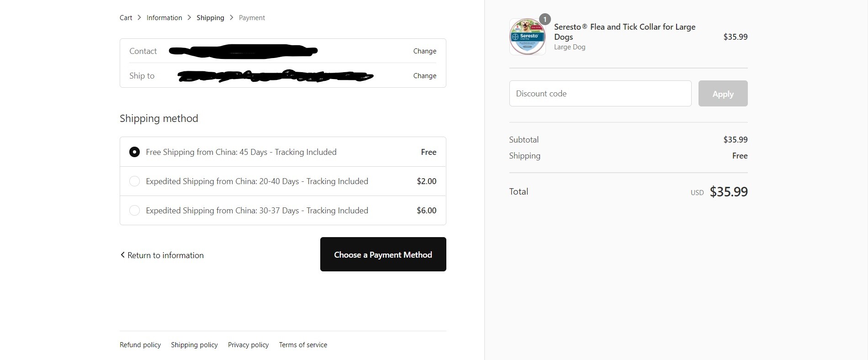Apply the discount code
Image resolution: width=868 pixels, height=360 pixels.
pos(723,94)
